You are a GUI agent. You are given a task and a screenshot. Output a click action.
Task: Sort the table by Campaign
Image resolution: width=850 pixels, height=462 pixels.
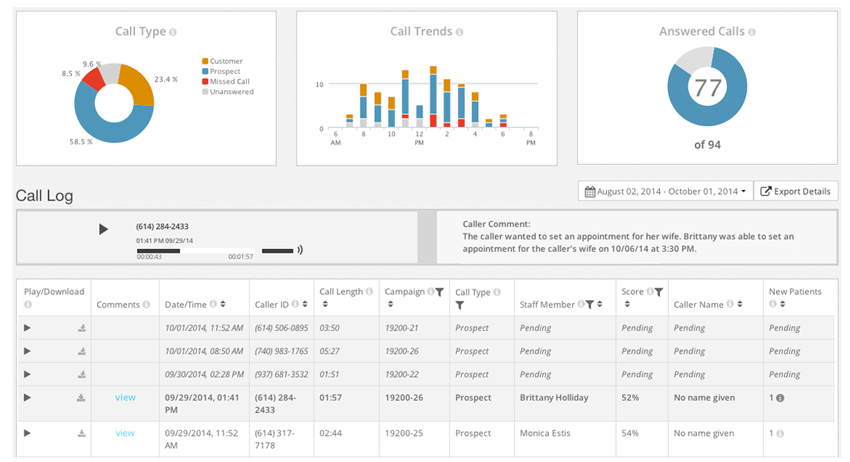[x=390, y=304]
